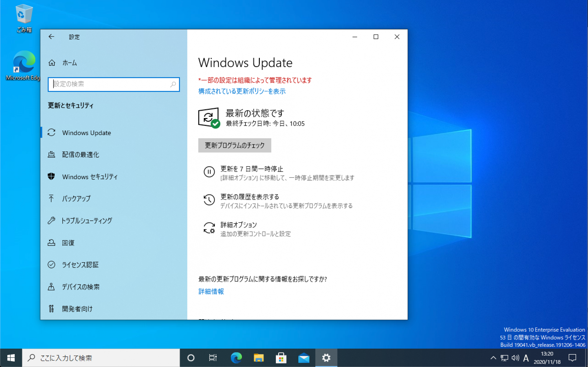Viewport: 588px width, 367px height.
Task: Open the Windows Start button
Action: point(11,358)
